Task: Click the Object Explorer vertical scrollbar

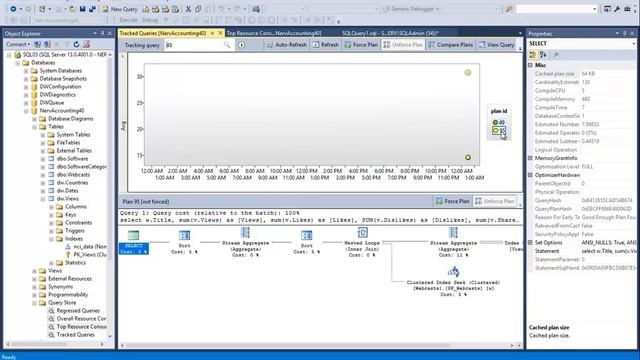Action: pos(110,195)
